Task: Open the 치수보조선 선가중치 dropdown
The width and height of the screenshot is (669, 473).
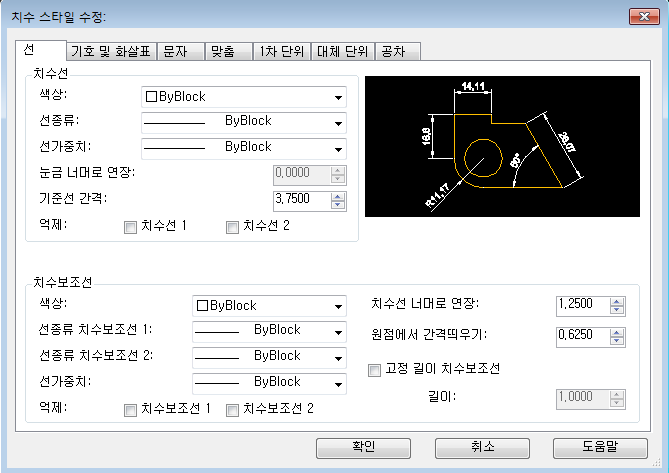Action: (x=269, y=384)
